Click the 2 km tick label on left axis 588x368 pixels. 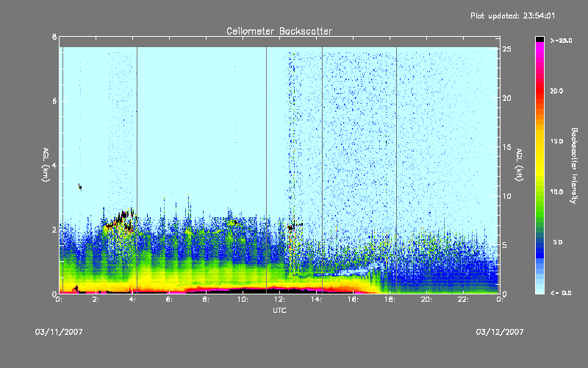coord(54,230)
